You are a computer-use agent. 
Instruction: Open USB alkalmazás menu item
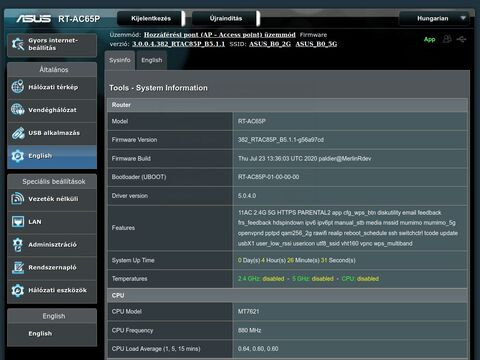pyautogui.click(x=52, y=133)
